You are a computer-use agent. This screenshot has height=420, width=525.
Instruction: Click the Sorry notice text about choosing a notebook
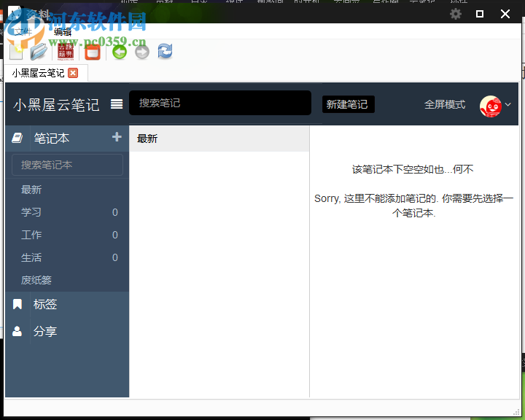click(x=414, y=206)
